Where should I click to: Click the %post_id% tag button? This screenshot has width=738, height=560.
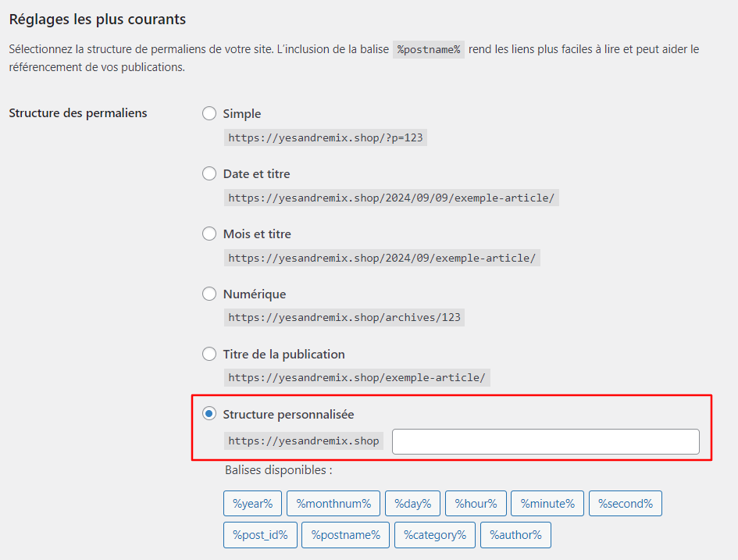click(x=260, y=534)
